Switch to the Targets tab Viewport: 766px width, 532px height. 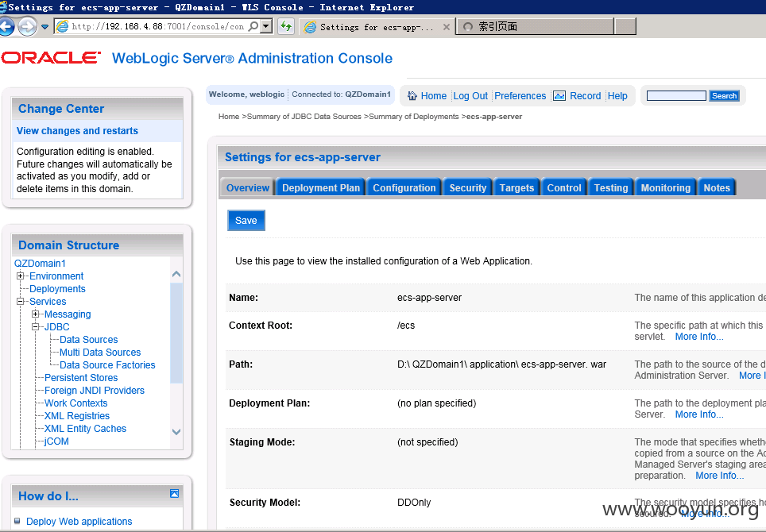516,188
